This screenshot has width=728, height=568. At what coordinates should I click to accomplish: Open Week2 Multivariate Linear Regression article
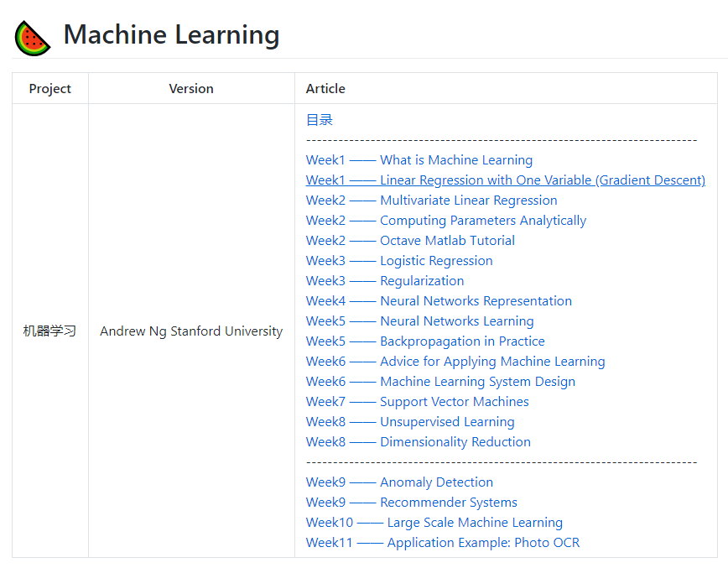(x=431, y=201)
